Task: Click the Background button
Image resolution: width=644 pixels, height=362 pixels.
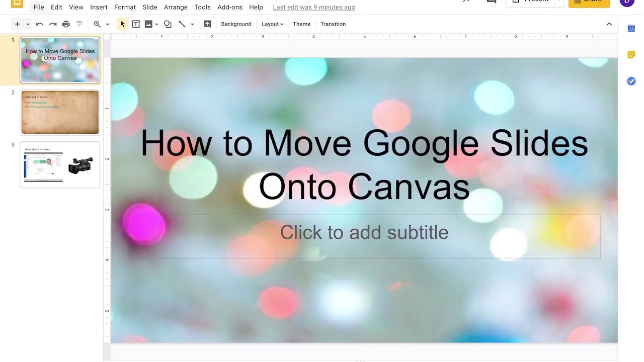Action: pyautogui.click(x=236, y=24)
